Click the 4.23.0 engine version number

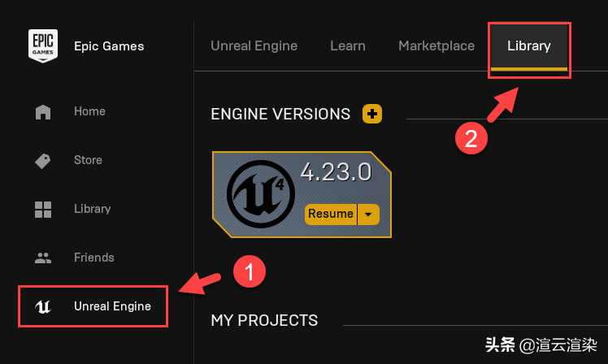coord(336,173)
